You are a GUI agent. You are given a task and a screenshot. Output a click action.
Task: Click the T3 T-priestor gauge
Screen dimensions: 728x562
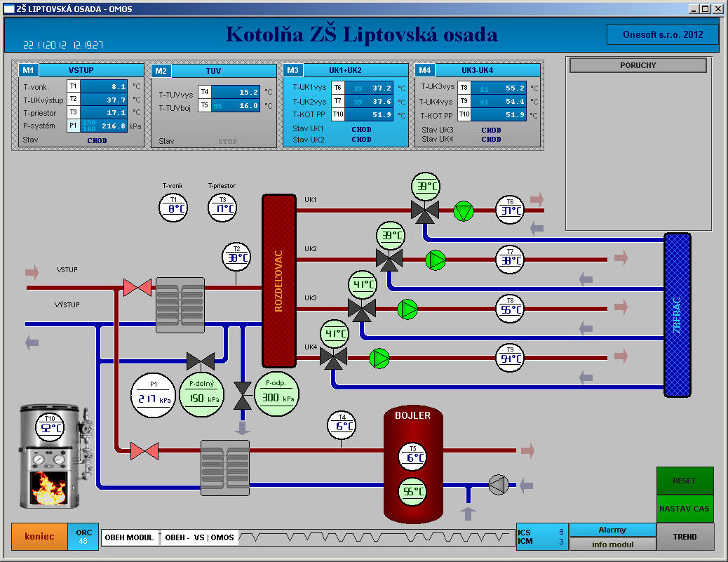point(222,208)
